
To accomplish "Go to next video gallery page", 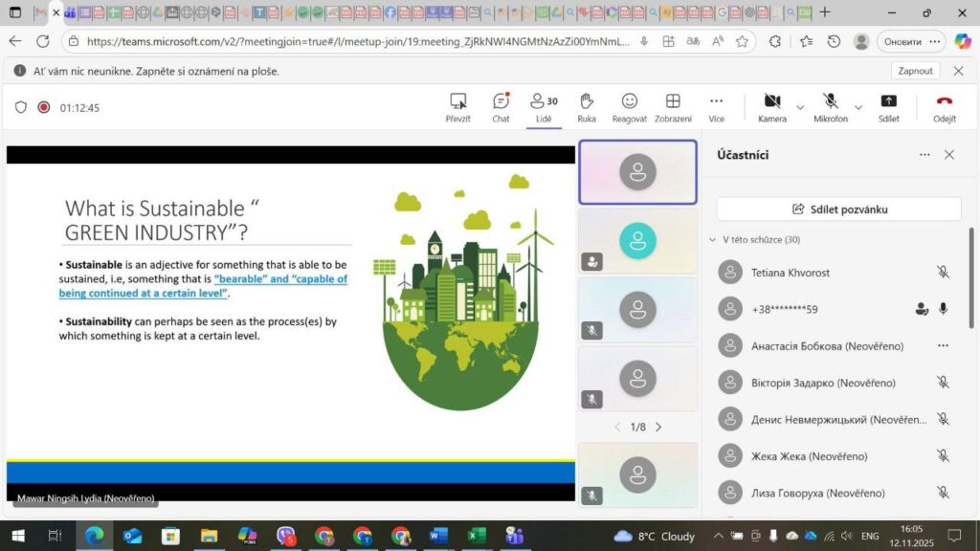I will (658, 427).
